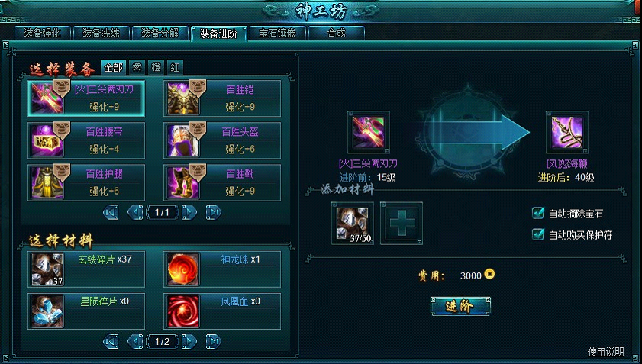Go to previous page of equipment list
Viewport: 642px width, 364px height.
point(135,212)
